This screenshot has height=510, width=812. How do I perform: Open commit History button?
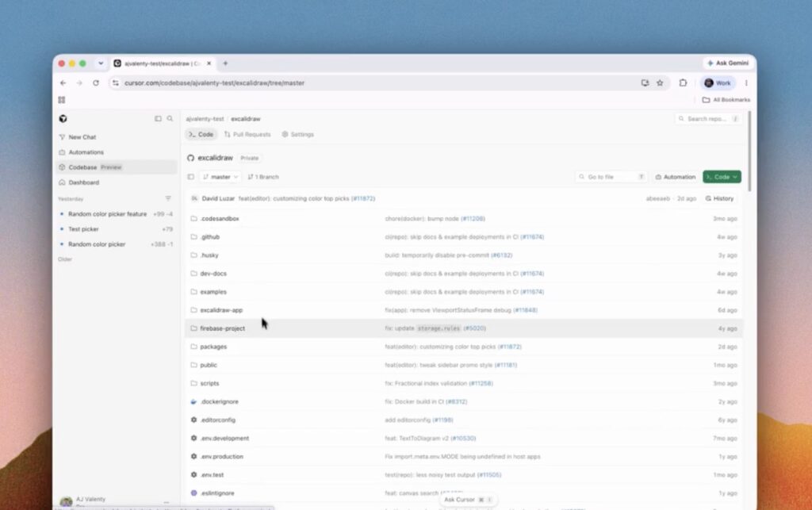[x=720, y=198]
